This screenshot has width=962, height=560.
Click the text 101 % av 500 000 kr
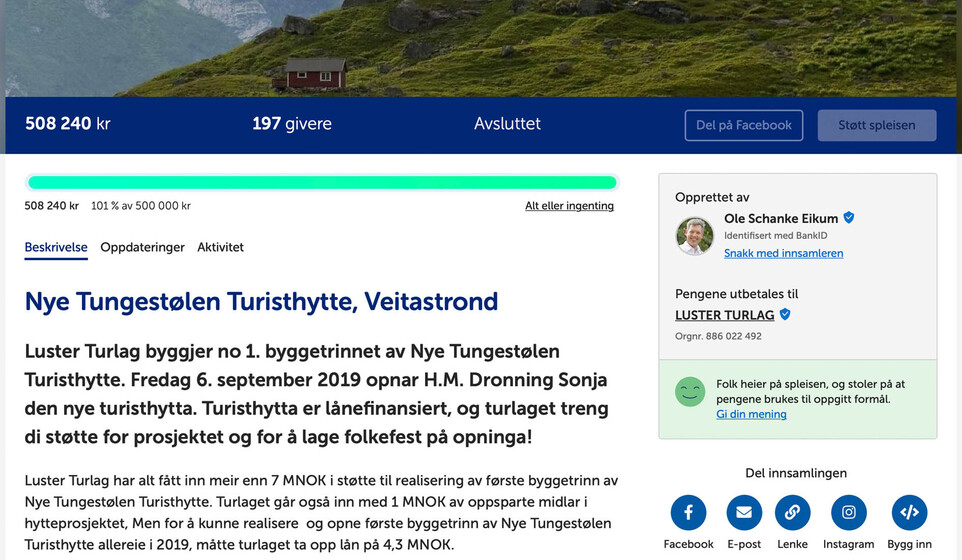pyautogui.click(x=141, y=206)
